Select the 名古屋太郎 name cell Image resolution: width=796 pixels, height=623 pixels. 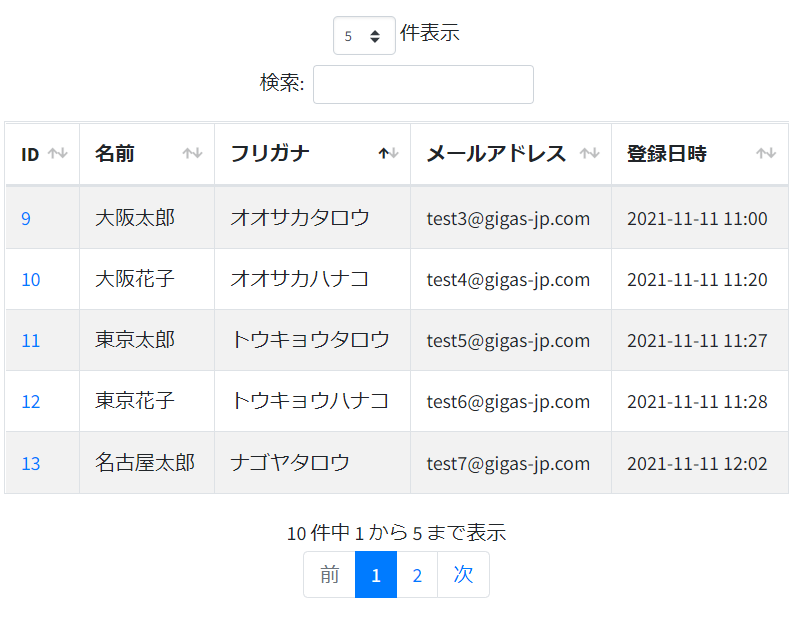click(147, 463)
